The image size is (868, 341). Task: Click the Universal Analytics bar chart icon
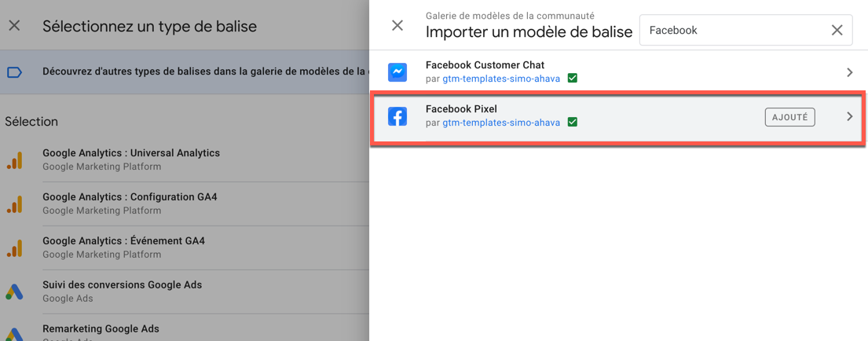[15, 159]
